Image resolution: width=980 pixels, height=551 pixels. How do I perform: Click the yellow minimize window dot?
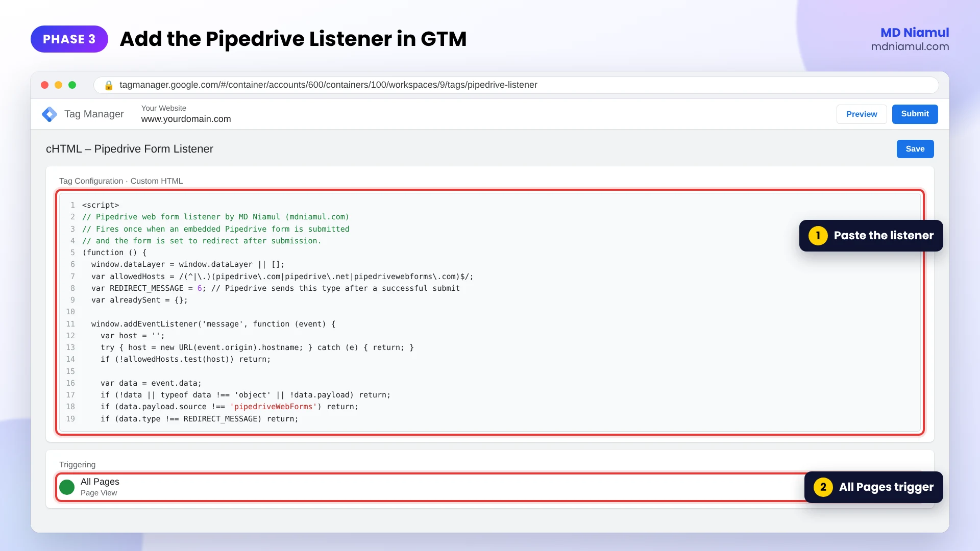[59, 85]
